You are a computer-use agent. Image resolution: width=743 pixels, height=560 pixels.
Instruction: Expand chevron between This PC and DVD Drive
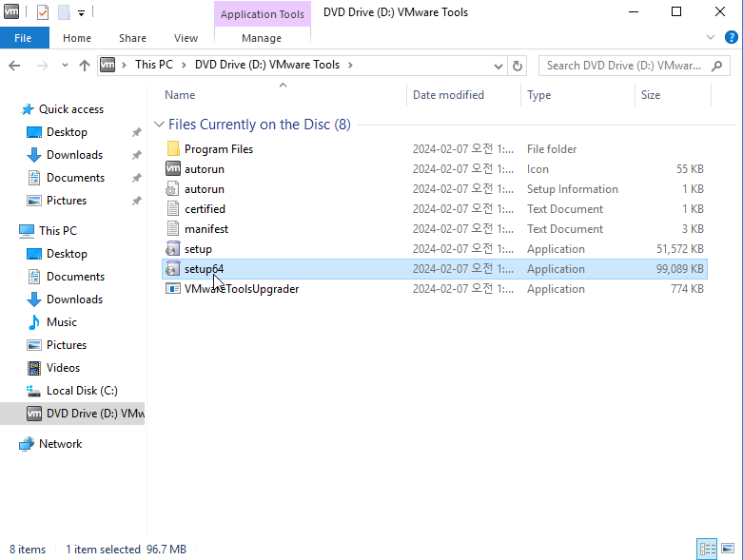(x=184, y=65)
